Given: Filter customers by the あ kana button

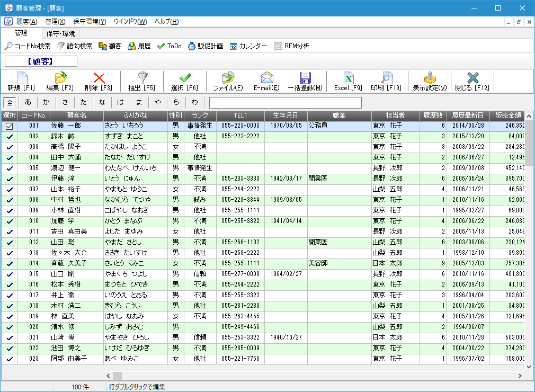Looking at the screenshot, I should (28, 102).
